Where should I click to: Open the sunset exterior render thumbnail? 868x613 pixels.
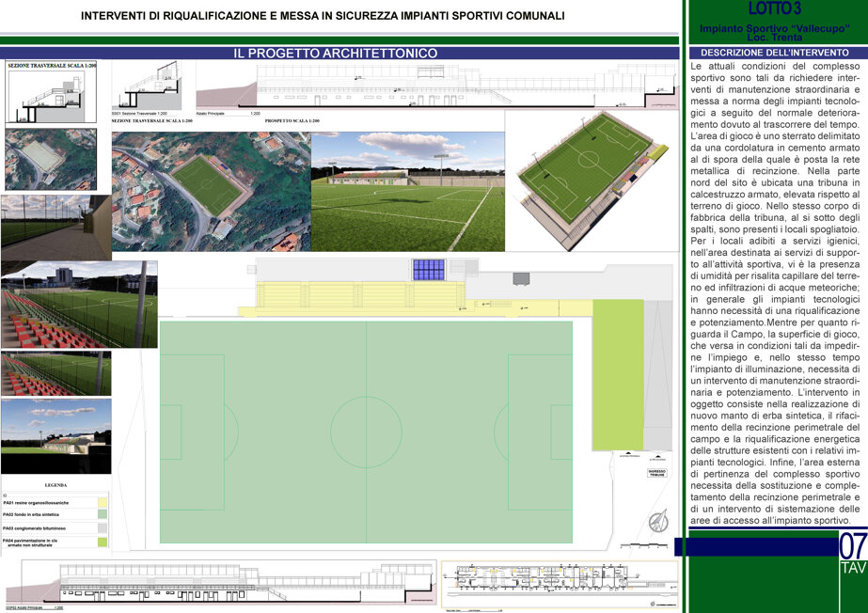[55, 436]
